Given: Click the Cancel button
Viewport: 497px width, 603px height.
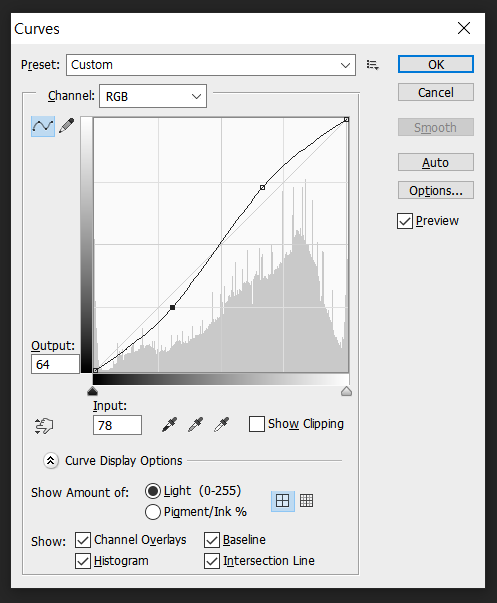Looking at the screenshot, I should click(435, 92).
